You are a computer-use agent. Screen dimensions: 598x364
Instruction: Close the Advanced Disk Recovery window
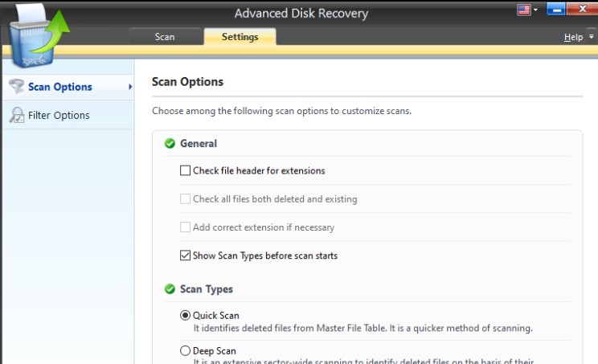tap(583, 9)
